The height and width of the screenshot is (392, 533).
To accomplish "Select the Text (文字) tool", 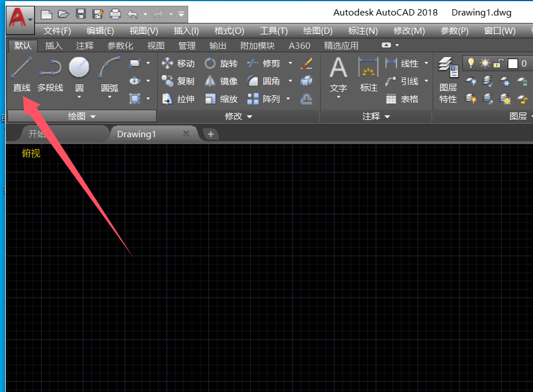I will (x=339, y=75).
